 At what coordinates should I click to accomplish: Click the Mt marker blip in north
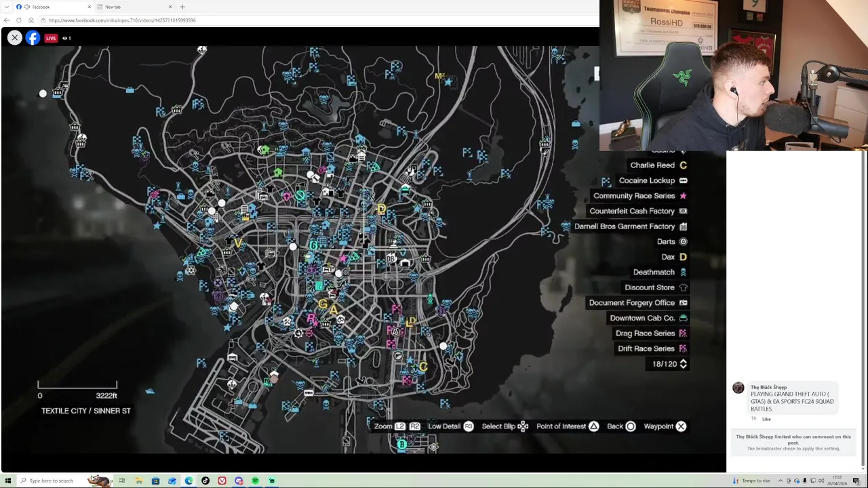(439, 77)
